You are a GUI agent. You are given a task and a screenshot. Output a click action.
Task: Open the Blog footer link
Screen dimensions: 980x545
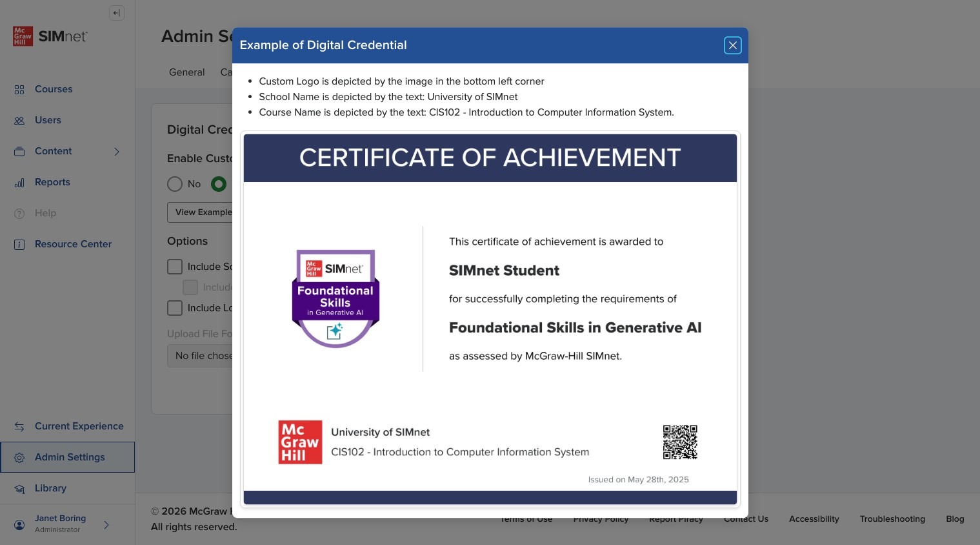point(955,519)
